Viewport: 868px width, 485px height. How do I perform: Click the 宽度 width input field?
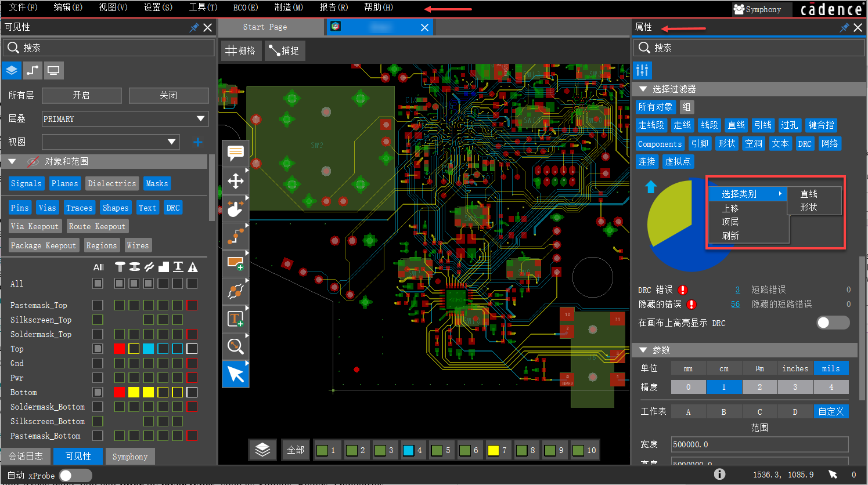(x=759, y=444)
